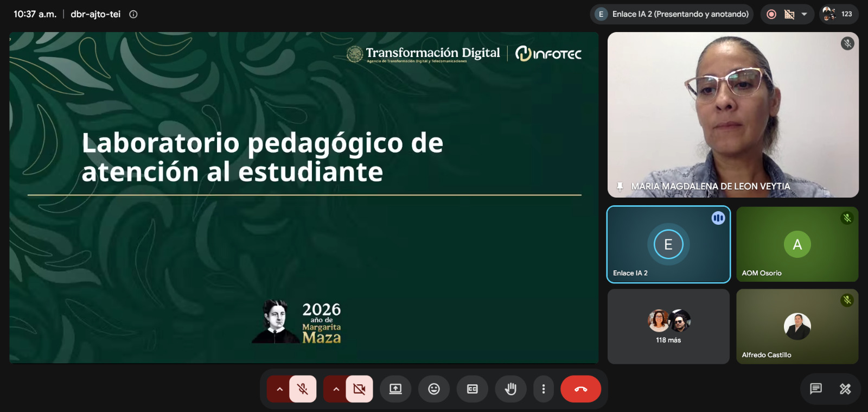Click the present screen share icon

pyautogui.click(x=395, y=389)
